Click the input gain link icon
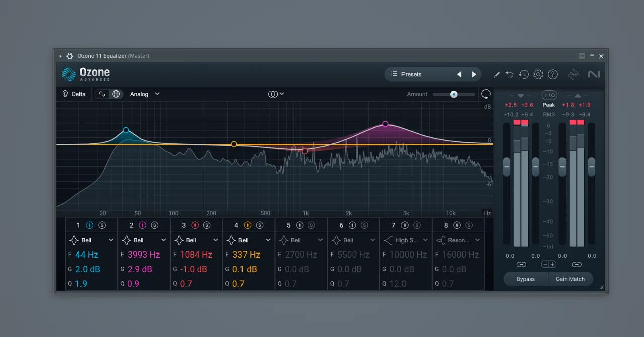The image size is (644, 337). [x=521, y=264]
